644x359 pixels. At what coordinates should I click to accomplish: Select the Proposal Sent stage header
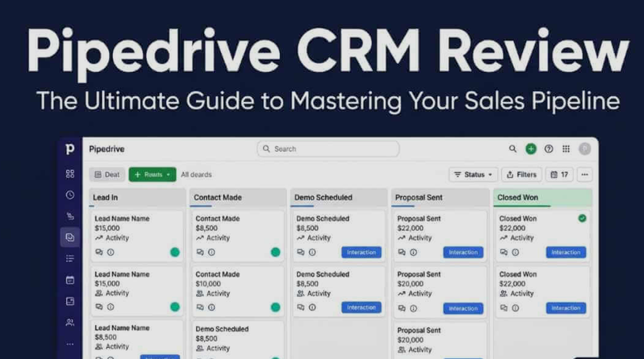pos(440,198)
